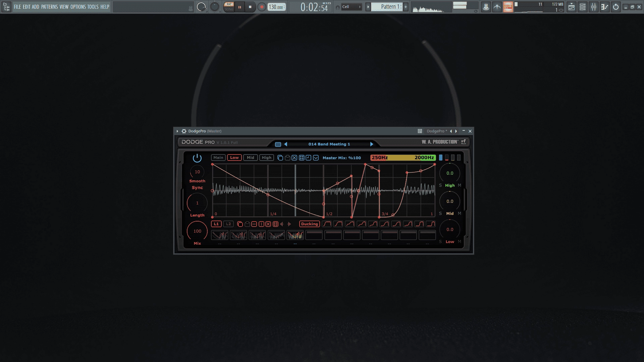Go to previous Dodge Pro preset

pos(286,144)
